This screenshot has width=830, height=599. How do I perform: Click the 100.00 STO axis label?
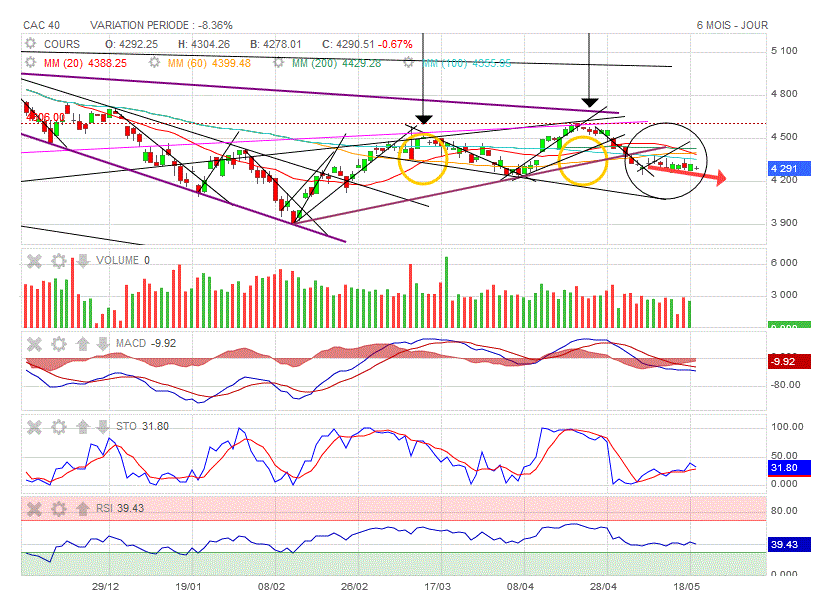(x=787, y=427)
